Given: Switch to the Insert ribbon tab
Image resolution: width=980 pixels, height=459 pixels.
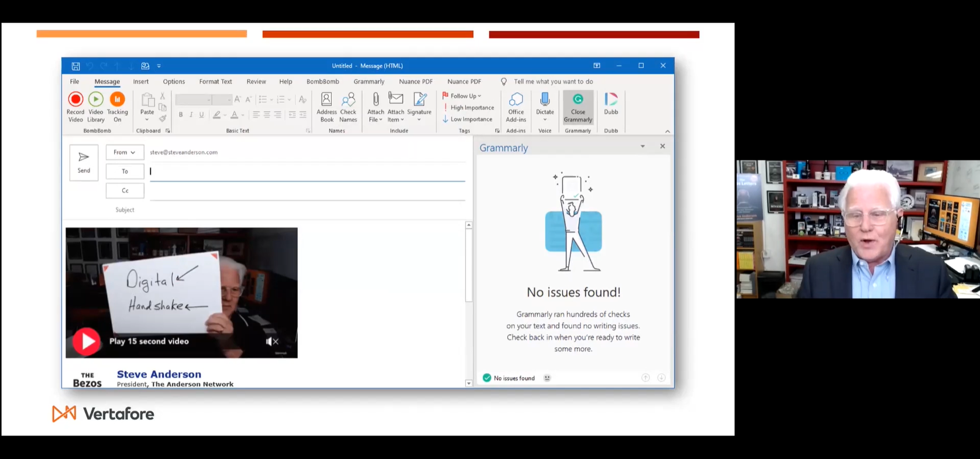Looking at the screenshot, I should pos(140,82).
